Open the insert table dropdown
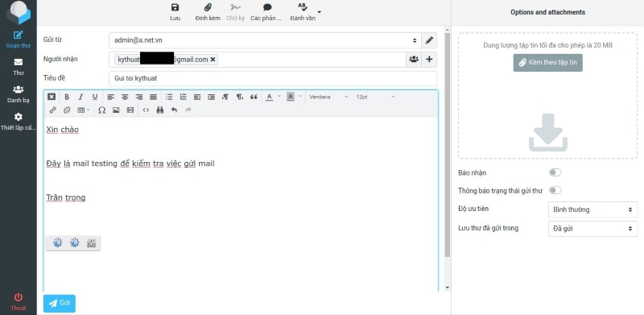The image size is (644, 315). point(84,110)
